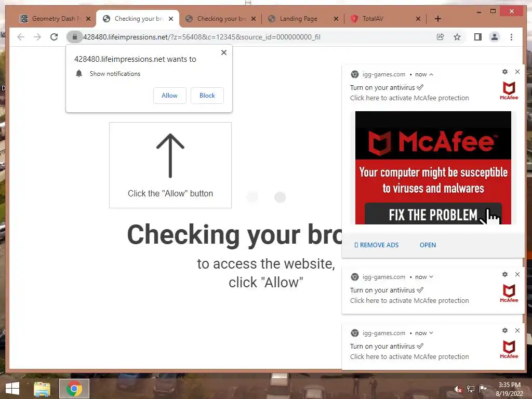
Task: Click Allow in the notification prompt
Action: (x=170, y=96)
